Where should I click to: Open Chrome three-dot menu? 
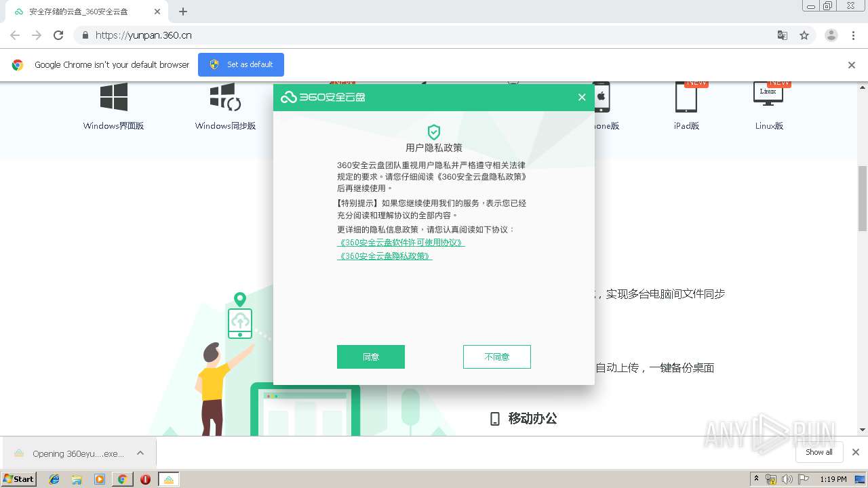[x=853, y=35]
